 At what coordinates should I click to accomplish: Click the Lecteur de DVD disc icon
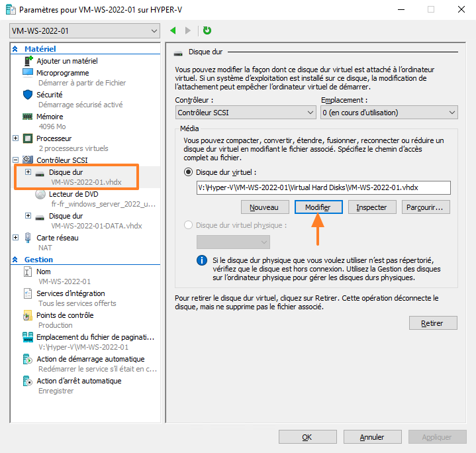(x=40, y=194)
